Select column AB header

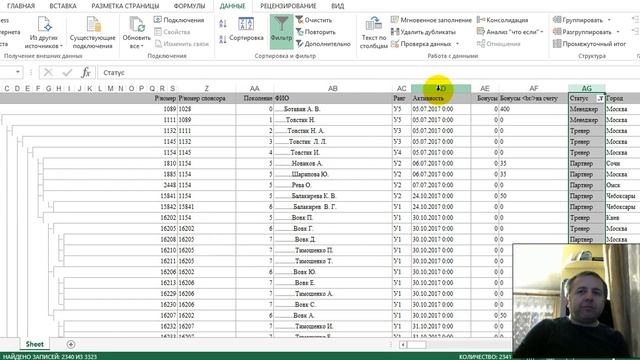point(333,89)
